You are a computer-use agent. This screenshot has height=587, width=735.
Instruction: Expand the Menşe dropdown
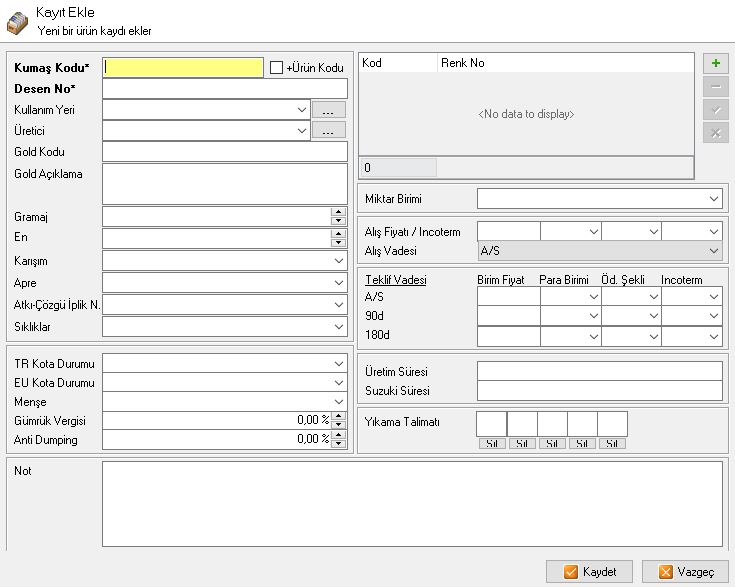(338, 401)
